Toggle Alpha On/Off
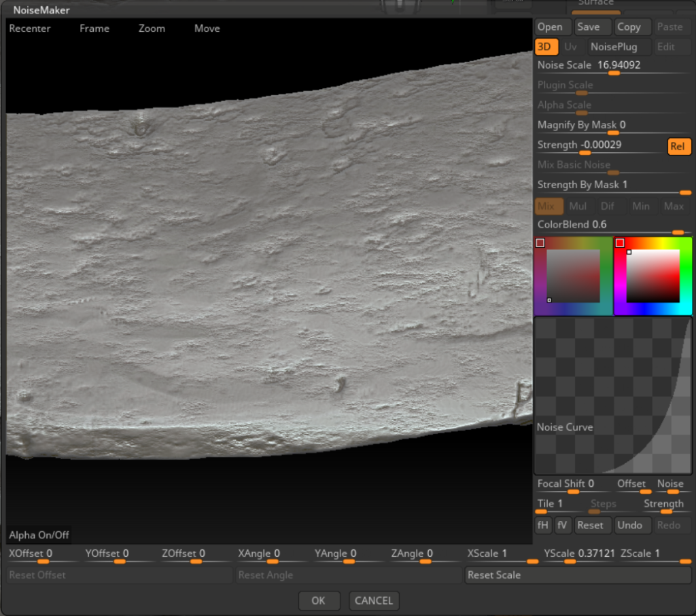The image size is (696, 616). (39, 535)
